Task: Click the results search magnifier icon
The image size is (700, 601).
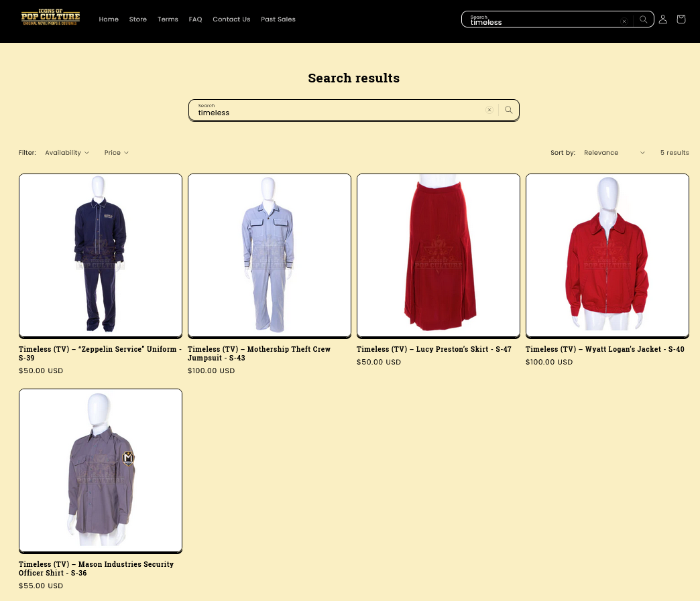Action: (x=508, y=110)
